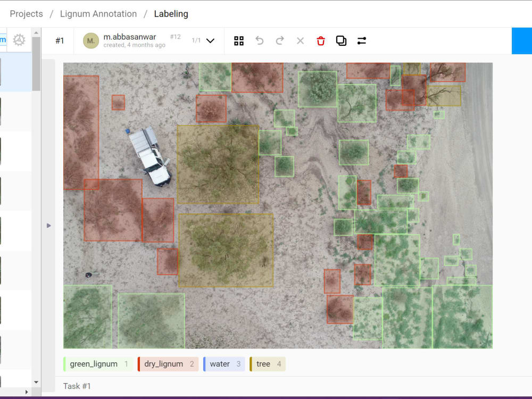Image resolution: width=532 pixels, height=399 pixels.
Task: Click the m.abbasanwar annotator name
Action: click(x=130, y=37)
